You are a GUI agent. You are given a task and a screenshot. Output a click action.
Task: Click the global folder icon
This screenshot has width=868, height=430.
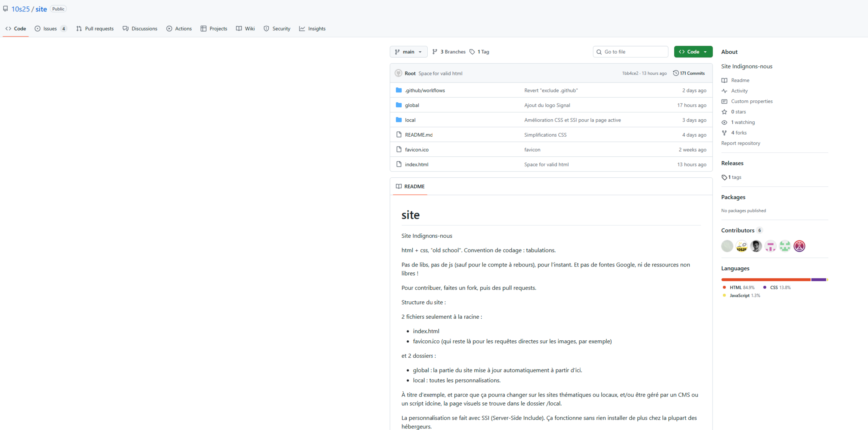tap(398, 105)
